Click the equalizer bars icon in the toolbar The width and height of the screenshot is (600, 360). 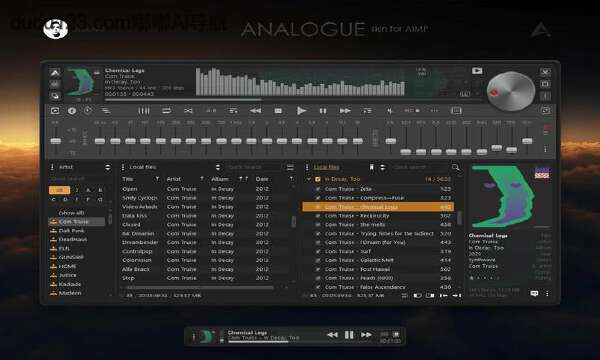[x=144, y=111]
